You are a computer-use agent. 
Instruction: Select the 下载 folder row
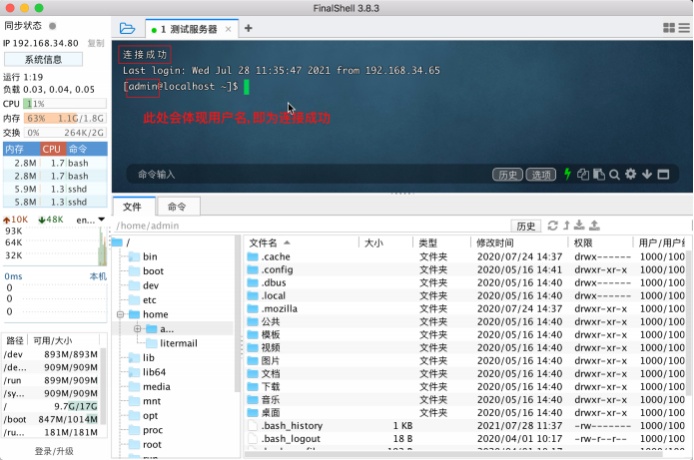466,387
